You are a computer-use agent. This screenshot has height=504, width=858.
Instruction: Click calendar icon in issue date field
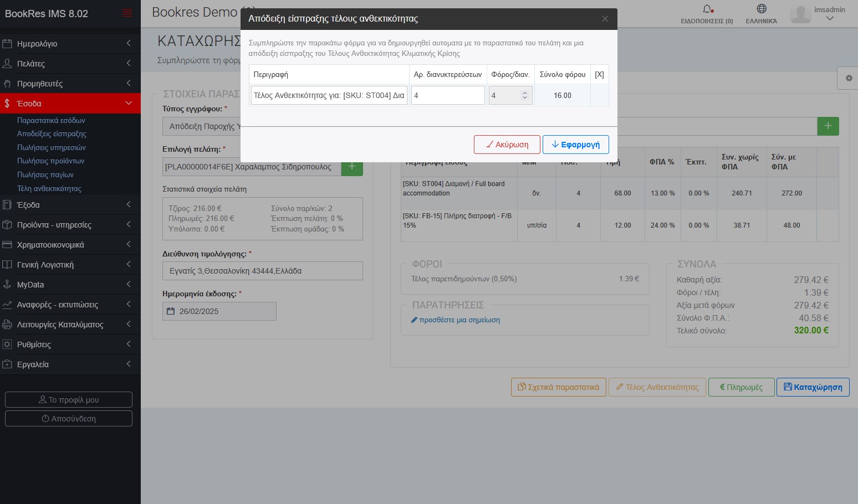171,311
